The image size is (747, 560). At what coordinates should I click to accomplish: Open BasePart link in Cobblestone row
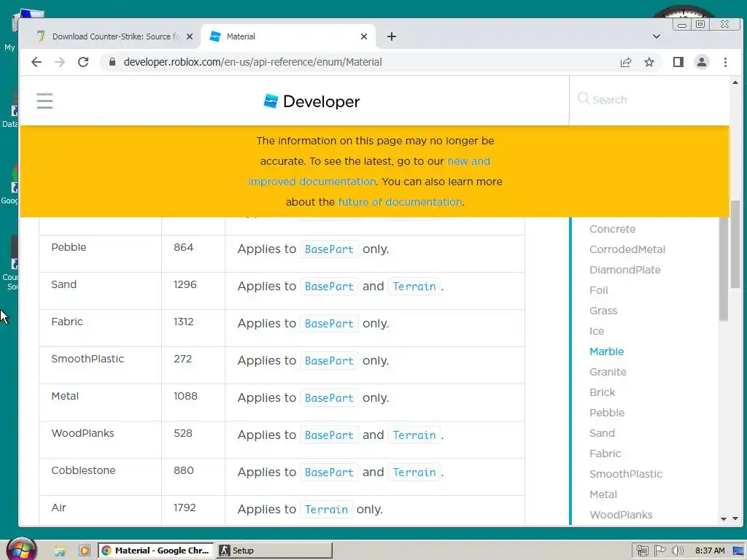click(329, 472)
